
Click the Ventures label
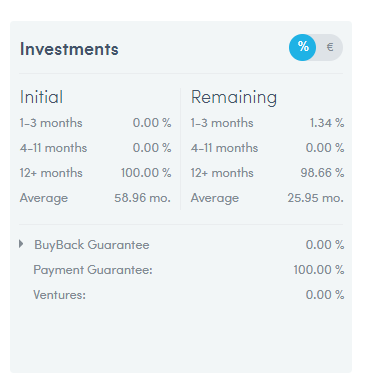(59, 295)
